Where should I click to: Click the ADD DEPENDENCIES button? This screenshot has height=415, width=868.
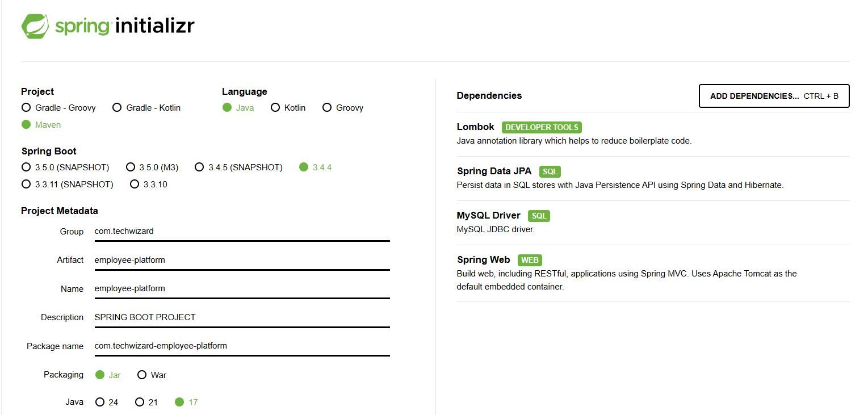point(773,96)
